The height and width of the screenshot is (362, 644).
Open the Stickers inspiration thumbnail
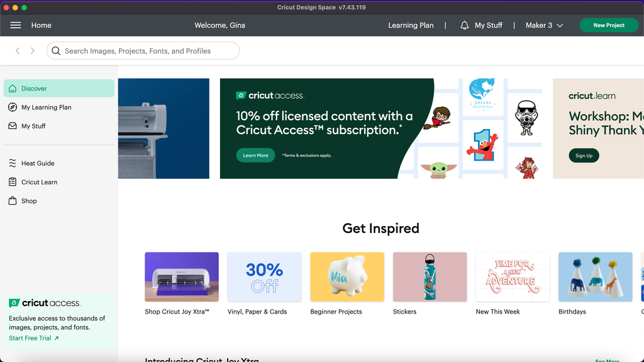430,277
